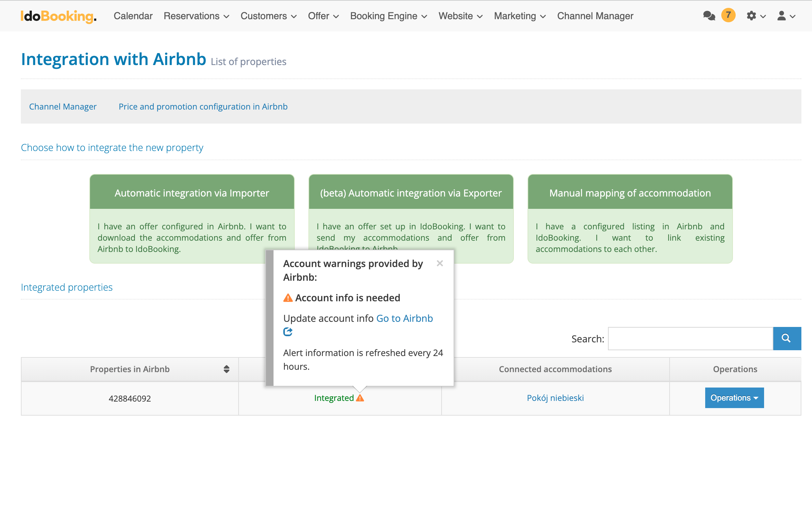The width and height of the screenshot is (812, 519).
Task: Sort the Properties in Airbnb column
Action: (226, 369)
